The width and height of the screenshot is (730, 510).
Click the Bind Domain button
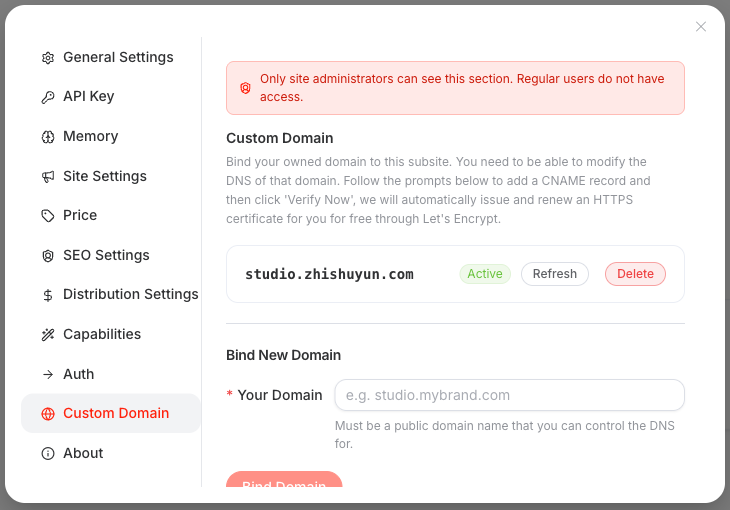click(x=284, y=480)
